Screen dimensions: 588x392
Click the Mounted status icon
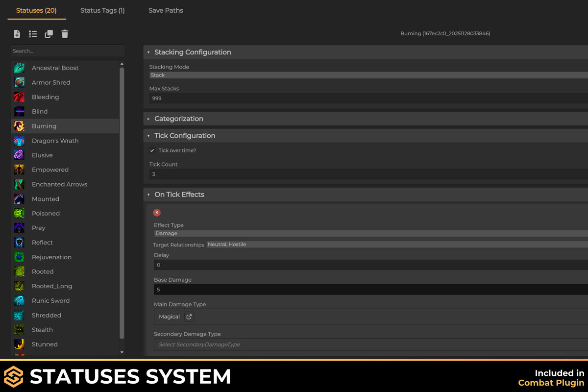click(x=20, y=198)
